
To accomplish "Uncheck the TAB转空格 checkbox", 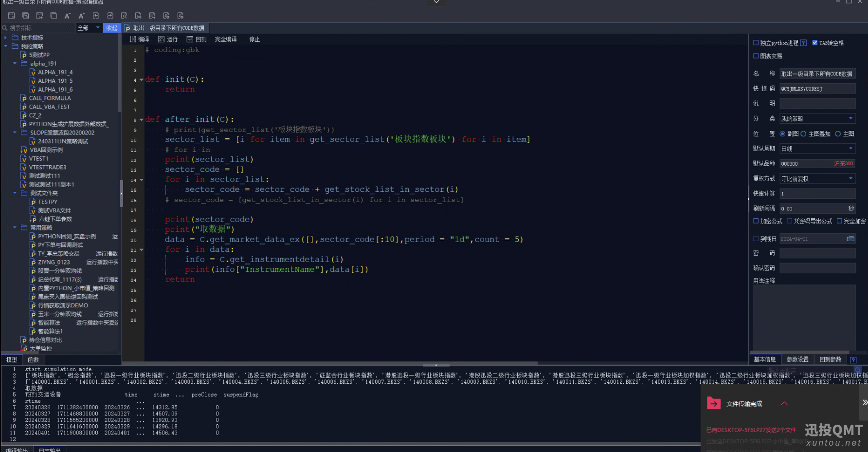I will tap(814, 43).
